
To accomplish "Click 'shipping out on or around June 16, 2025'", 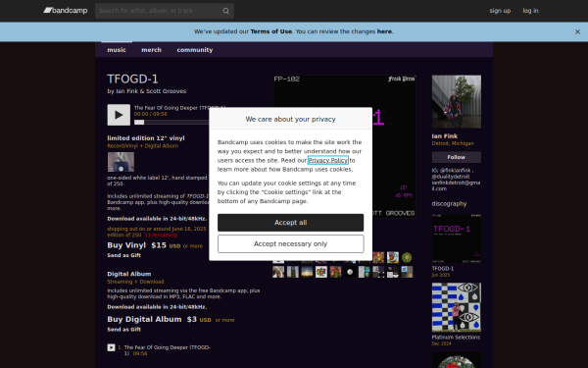I will pyautogui.click(x=157, y=229).
